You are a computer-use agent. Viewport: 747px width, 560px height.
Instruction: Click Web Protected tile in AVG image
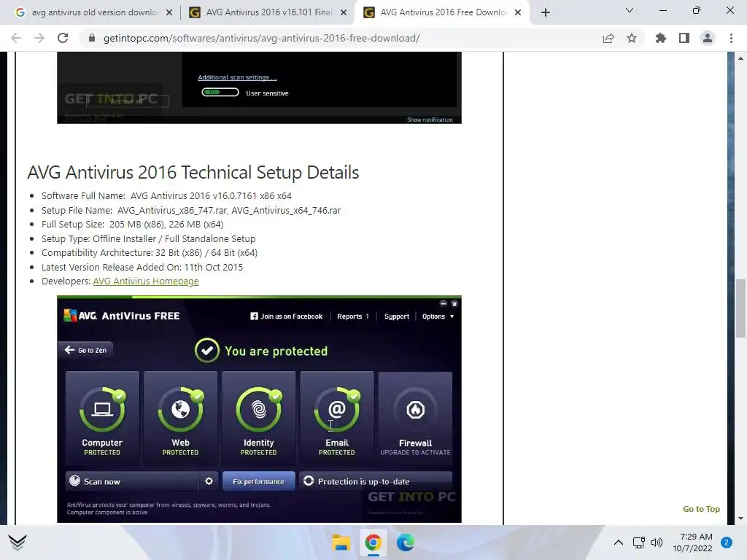click(x=180, y=418)
